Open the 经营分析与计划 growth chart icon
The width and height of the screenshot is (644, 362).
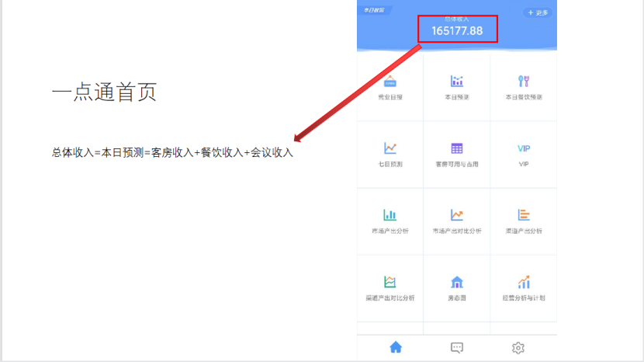pyautogui.click(x=524, y=282)
